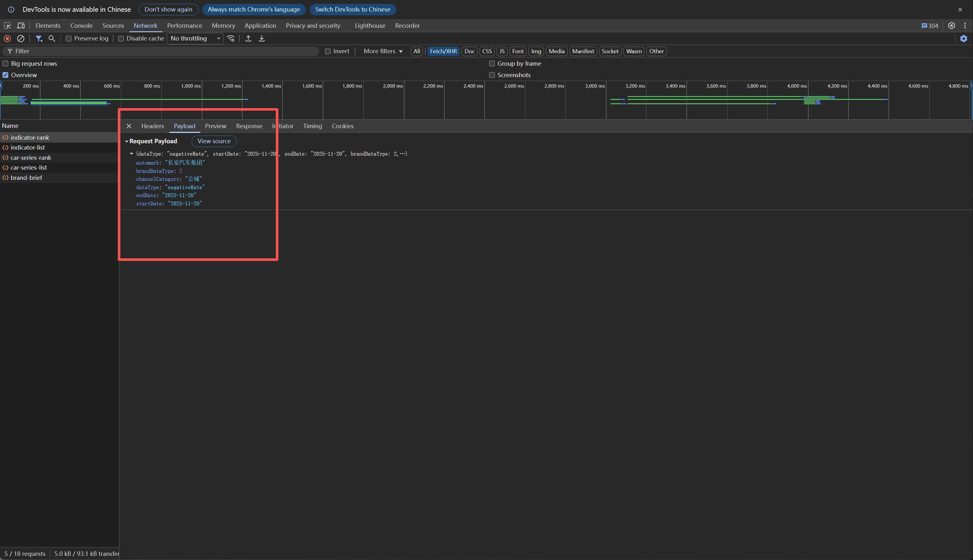Click Switch DevTools to Chinese
This screenshot has height=560, width=973.
click(352, 9)
